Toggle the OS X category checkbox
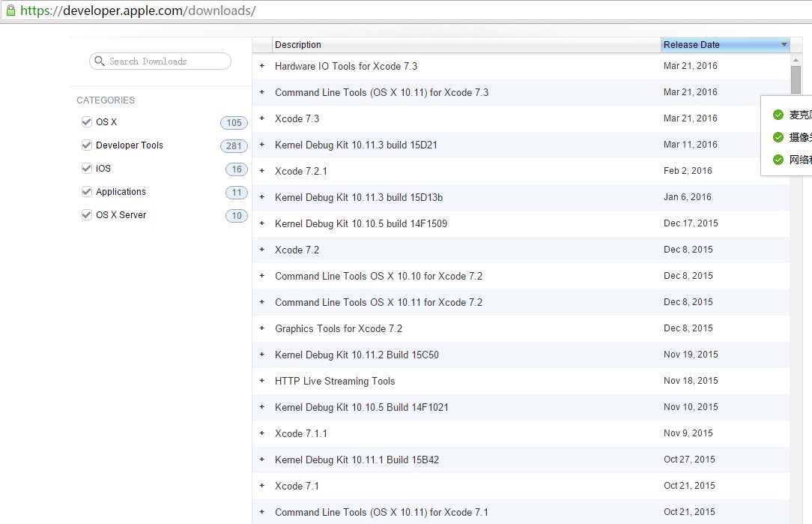 86,121
